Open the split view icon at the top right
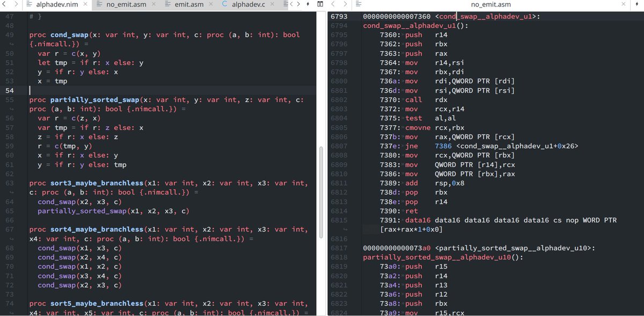The image size is (644, 316). pyautogui.click(x=320, y=4)
